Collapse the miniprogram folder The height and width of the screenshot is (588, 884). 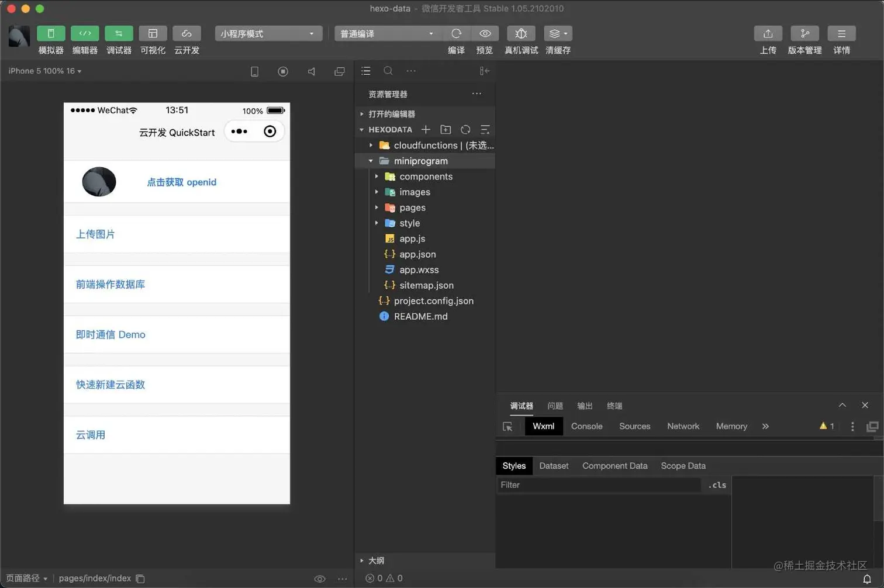(x=425, y=161)
